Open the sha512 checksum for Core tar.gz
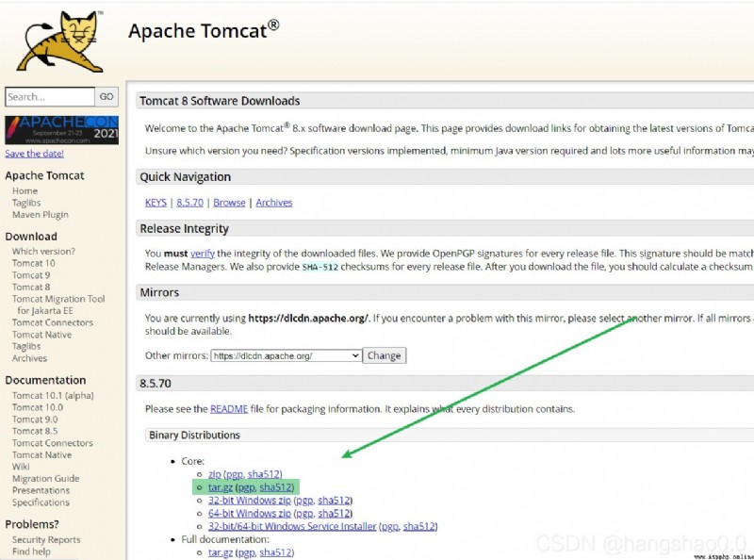The image size is (754, 560). [275, 487]
